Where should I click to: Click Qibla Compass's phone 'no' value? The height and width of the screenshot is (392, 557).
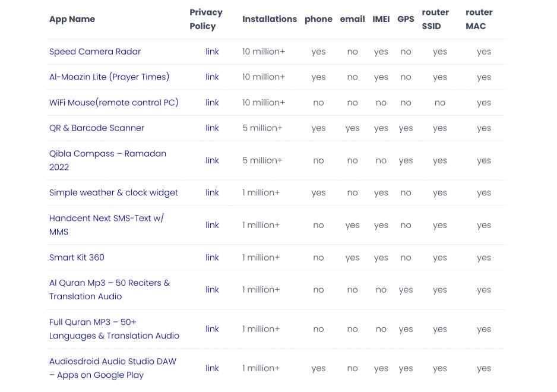(319, 160)
